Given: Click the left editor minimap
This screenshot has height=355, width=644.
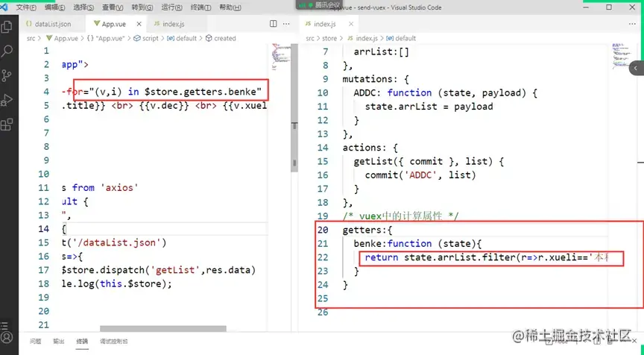Looking at the screenshot, I should pos(281,56).
